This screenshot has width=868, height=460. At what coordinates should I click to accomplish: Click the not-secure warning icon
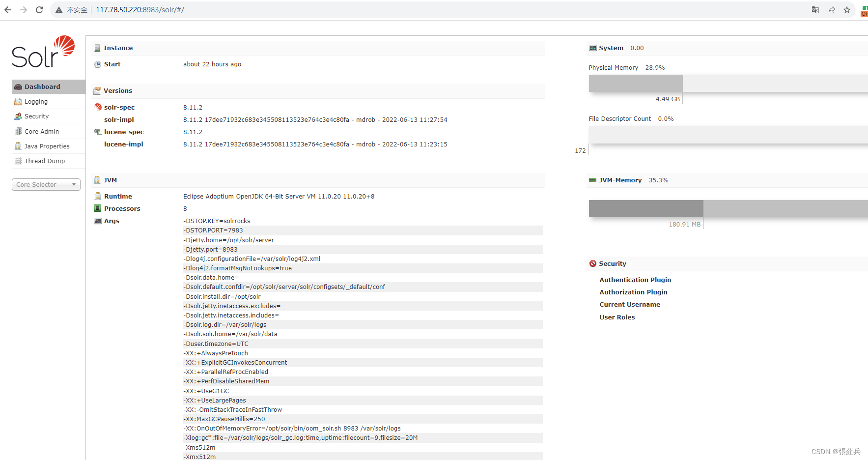pos(59,10)
